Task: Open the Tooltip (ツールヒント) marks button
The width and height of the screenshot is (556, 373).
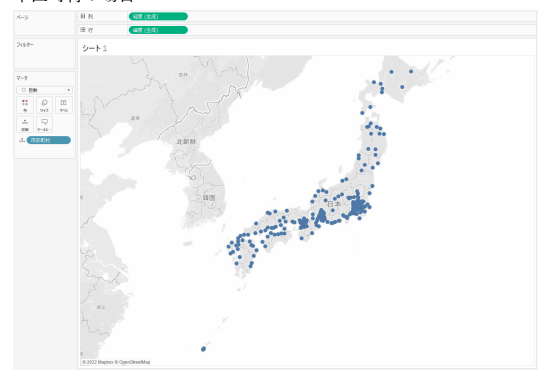Action: [x=44, y=124]
